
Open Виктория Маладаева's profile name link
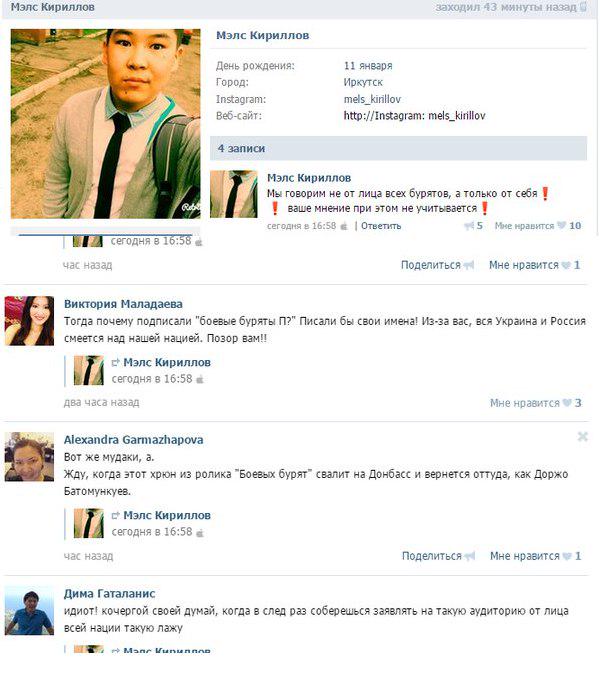pos(123,304)
